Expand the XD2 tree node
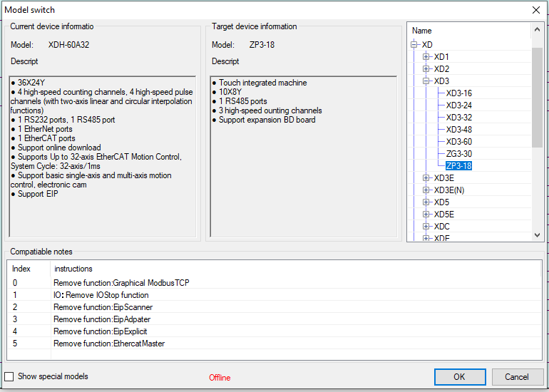This screenshot has width=549, height=392. (x=426, y=69)
